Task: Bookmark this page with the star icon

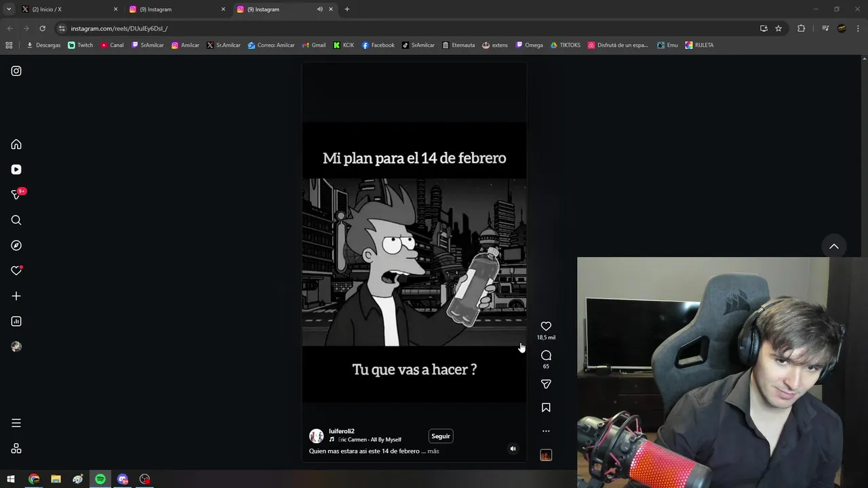Action: pos(778,28)
